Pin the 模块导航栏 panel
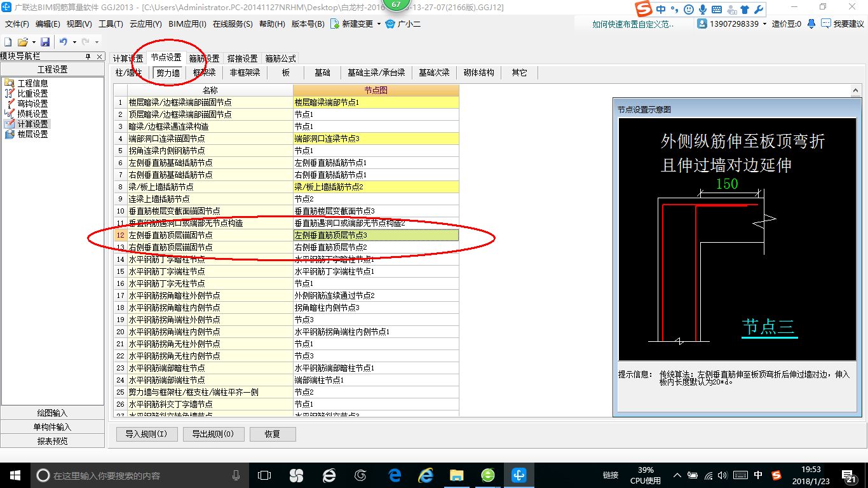Viewport: 868px width, 488px height. 88,57
